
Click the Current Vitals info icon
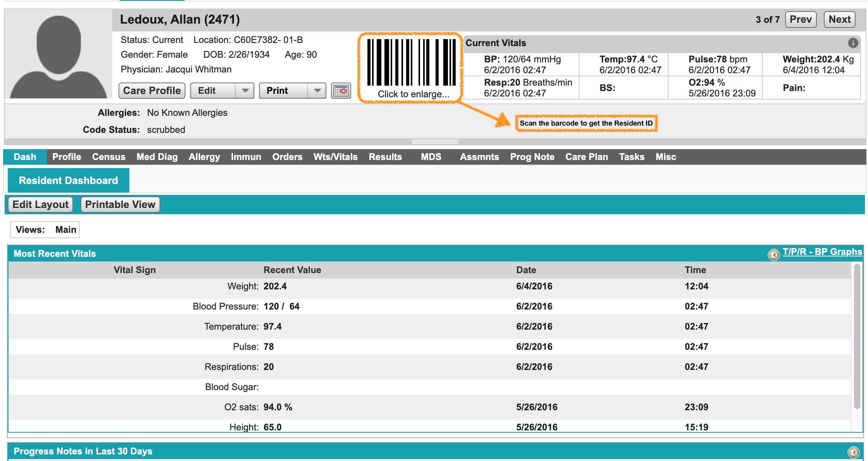click(x=853, y=43)
